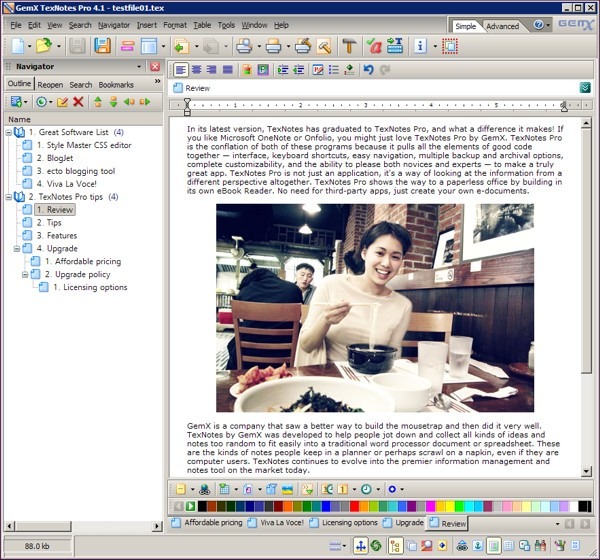Switch to Simple interface mode
This screenshot has width=600, height=560.
465,26
